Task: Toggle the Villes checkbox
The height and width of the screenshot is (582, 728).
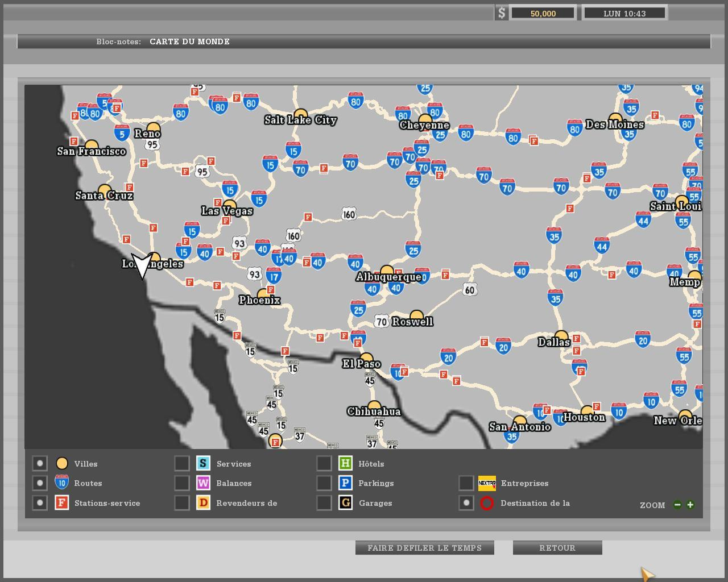Action: pyautogui.click(x=40, y=464)
